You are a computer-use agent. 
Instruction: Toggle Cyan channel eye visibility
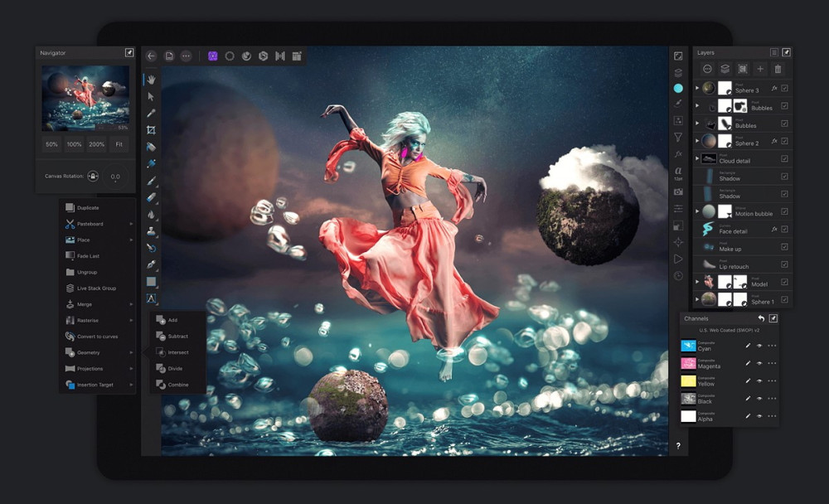point(759,346)
